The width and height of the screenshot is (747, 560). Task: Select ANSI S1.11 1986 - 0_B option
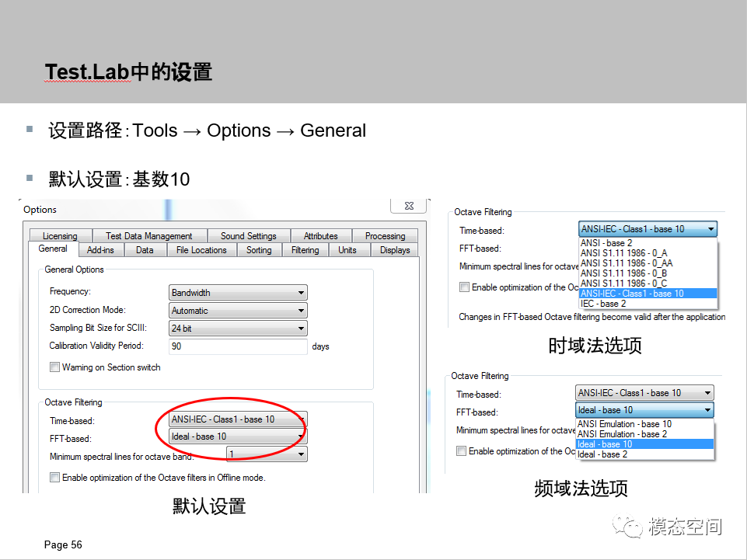648,273
